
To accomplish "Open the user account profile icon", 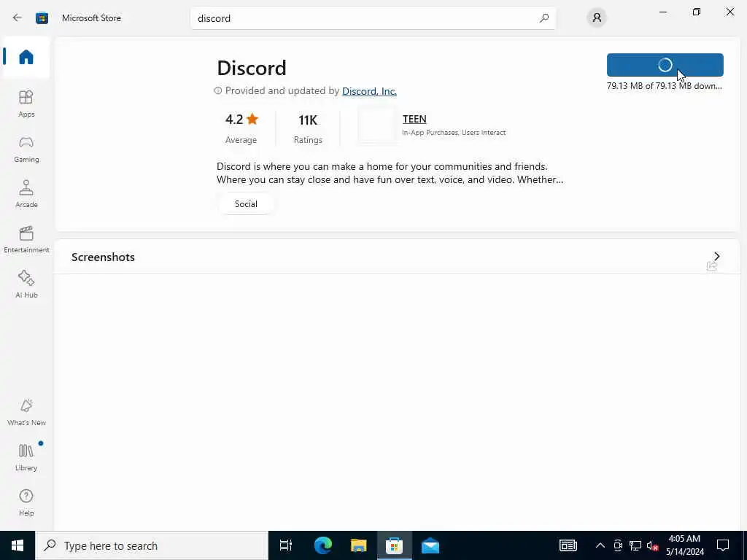I will (x=597, y=18).
